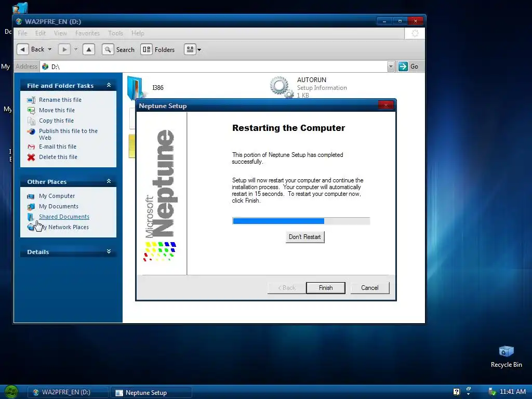Collapse the File and Folder Tasks panel
The width and height of the screenshot is (532, 399).
(109, 85)
